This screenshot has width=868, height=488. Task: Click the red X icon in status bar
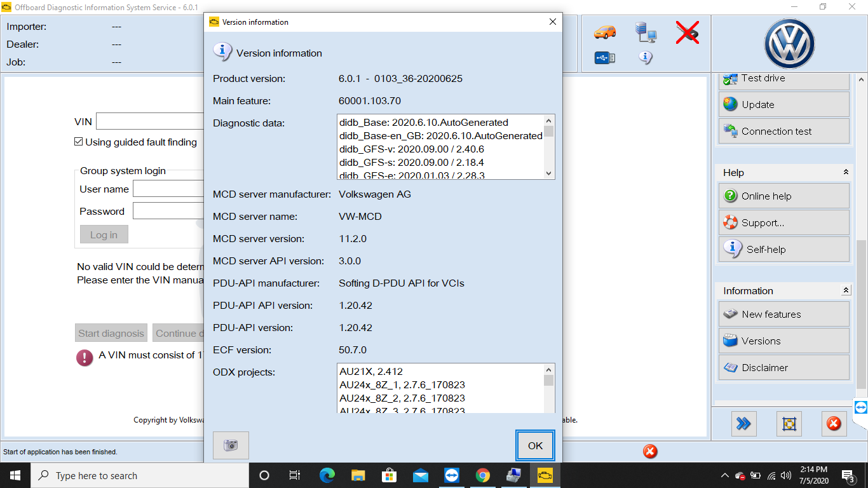pos(650,451)
